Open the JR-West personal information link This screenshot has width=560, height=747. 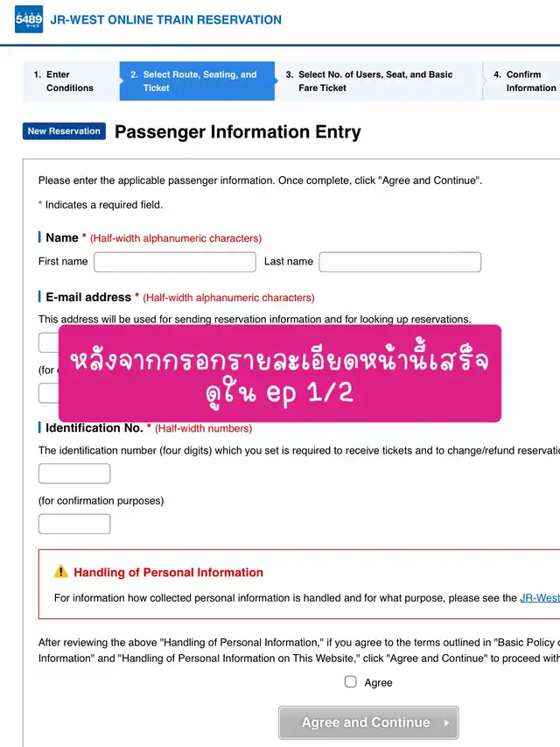540,598
